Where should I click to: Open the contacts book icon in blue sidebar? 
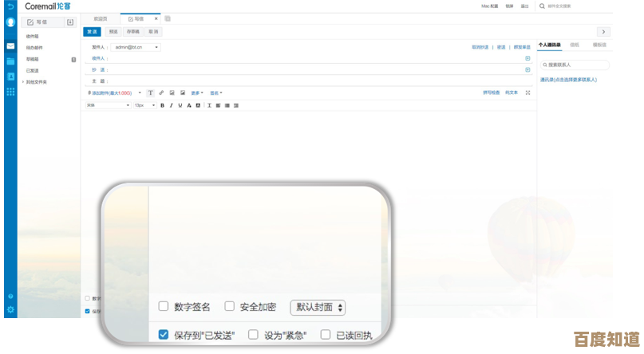pos(10,77)
